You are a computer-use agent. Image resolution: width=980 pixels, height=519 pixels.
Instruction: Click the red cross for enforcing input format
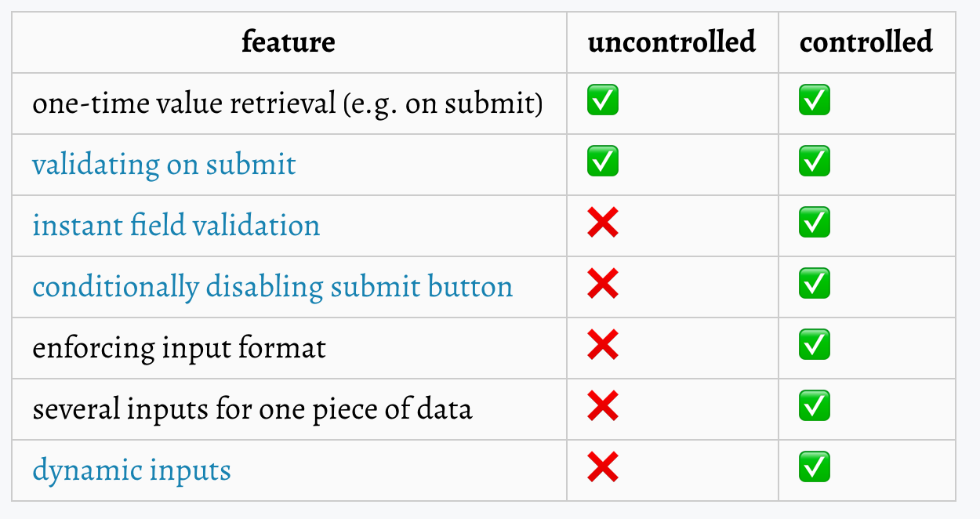pos(602,346)
